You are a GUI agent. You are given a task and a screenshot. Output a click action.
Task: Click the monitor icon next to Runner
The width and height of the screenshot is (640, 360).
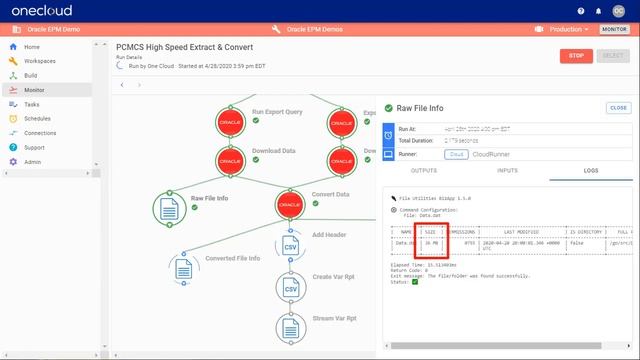[388, 154]
